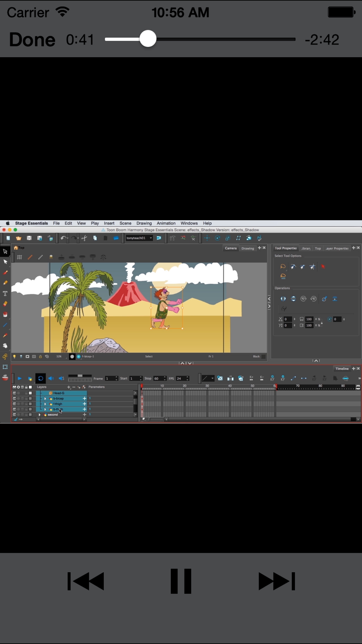Click the timeline horizontal scrollbar
This screenshot has width=362, height=644.
(260, 419)
